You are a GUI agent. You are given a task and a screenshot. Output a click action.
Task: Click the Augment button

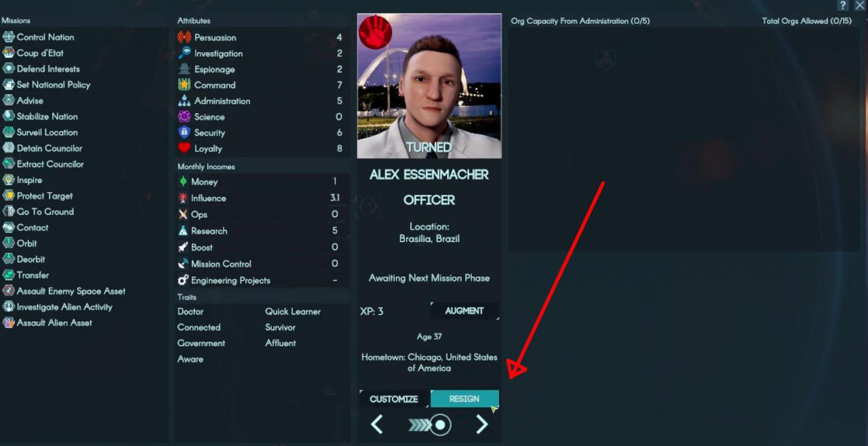click(465, 311)
